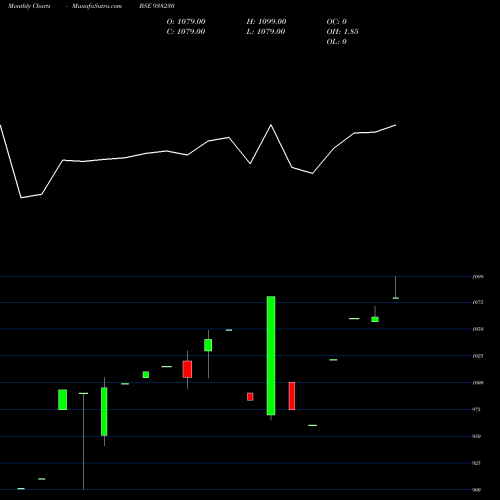This screenshot has height=500, width=500.
Task: Click the highest peak of the white line chart
Action: [x=271, y=125]
